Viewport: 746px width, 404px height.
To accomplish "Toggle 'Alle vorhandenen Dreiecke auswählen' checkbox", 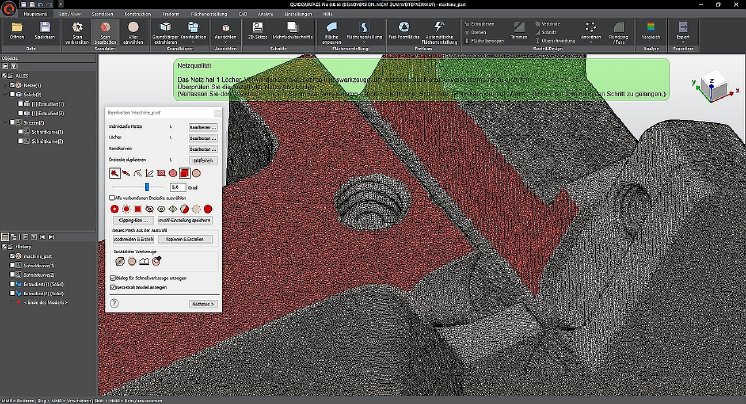I will coord(111,198).
